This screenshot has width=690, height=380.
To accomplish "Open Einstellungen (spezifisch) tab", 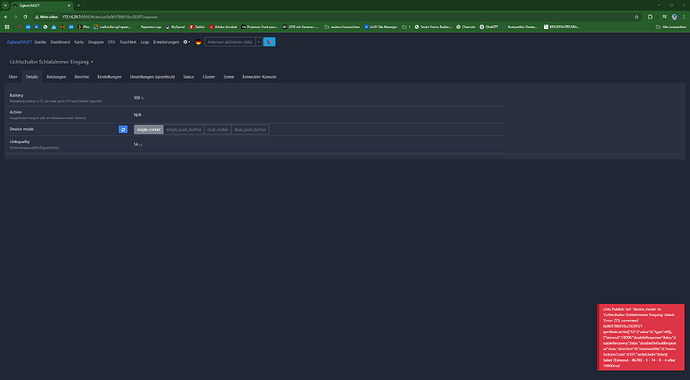I will (x=152, y=77).
